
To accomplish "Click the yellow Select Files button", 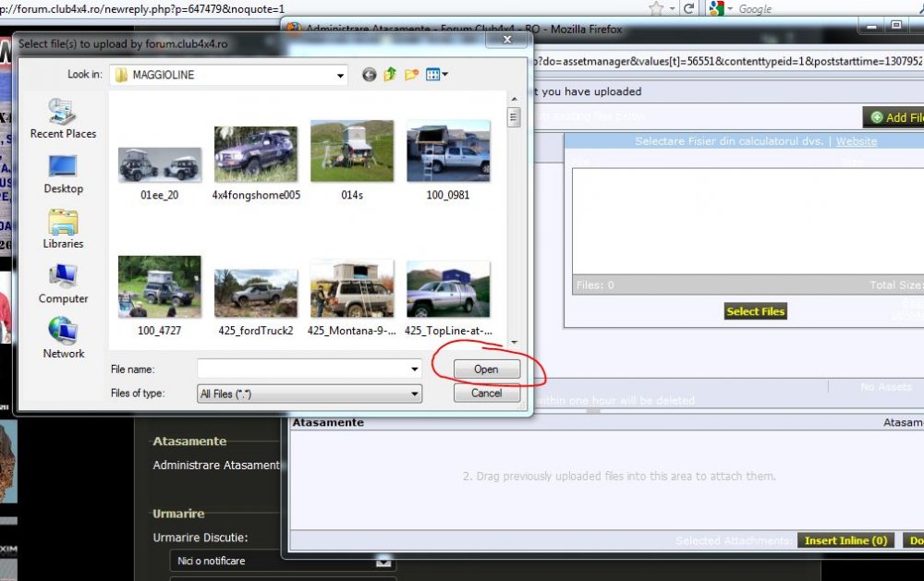I will tap(755, 312).
